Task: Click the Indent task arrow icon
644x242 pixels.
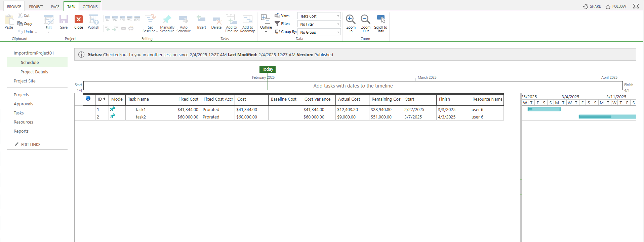Action: point(115,29)
